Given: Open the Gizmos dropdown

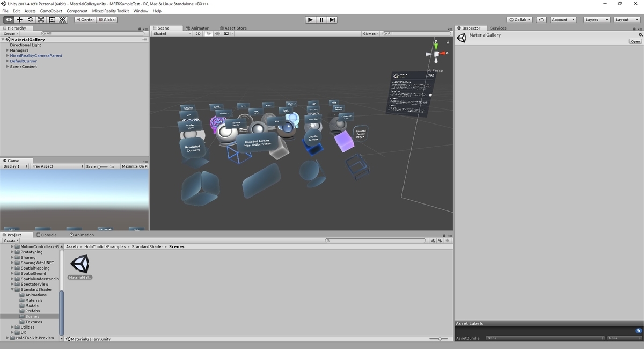Looking at the screenshot, I should [371, 34].
